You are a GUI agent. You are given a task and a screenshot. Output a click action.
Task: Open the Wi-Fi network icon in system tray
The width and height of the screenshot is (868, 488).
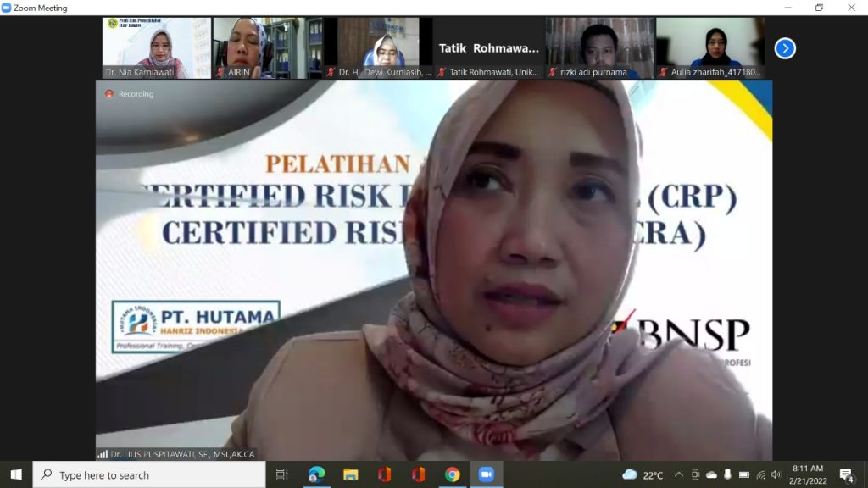760,474
